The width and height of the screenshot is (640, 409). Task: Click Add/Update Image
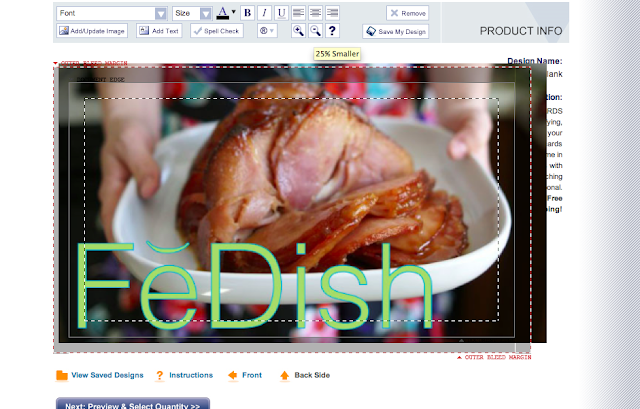pos(92,31)
